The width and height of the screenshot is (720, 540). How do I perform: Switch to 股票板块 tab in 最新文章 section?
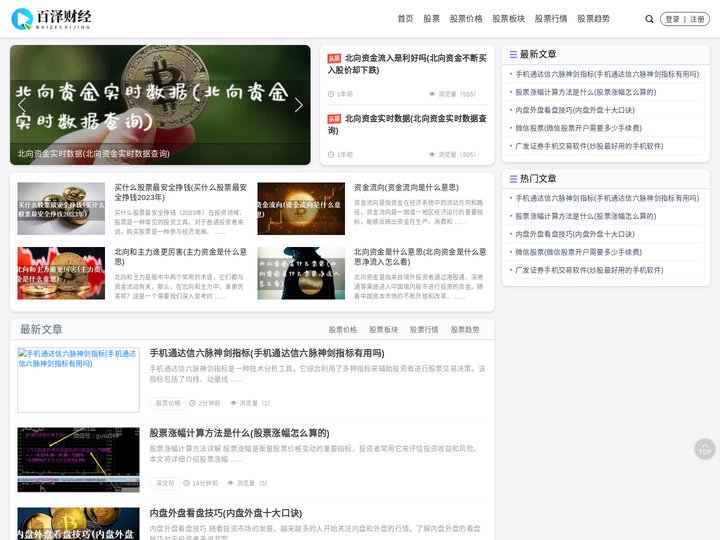(383, 330)
